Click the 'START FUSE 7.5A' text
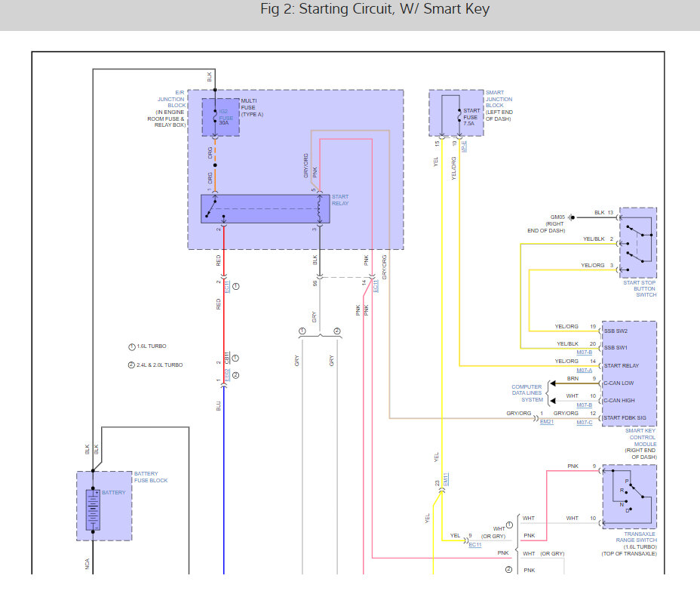This screenshot has width=700, height=591. (x=471, y=117)
